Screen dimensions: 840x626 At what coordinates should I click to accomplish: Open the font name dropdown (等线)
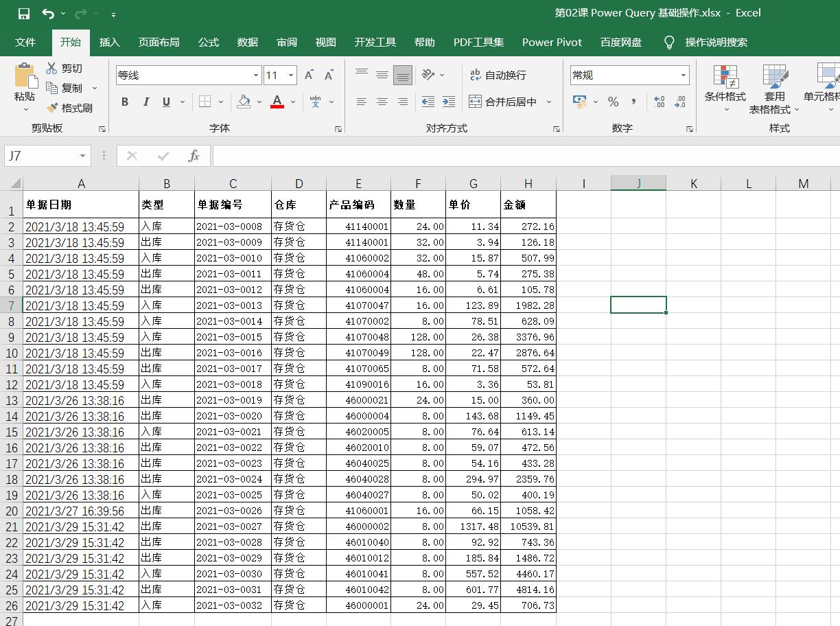point(256,76)
